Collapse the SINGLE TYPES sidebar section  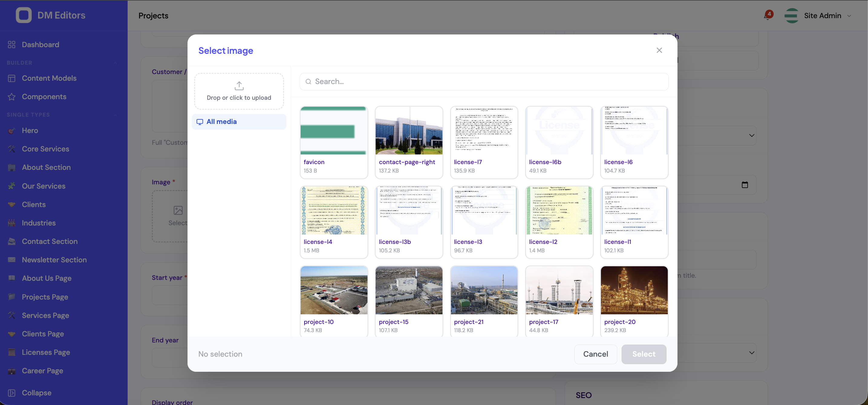[x=115, y=115]
